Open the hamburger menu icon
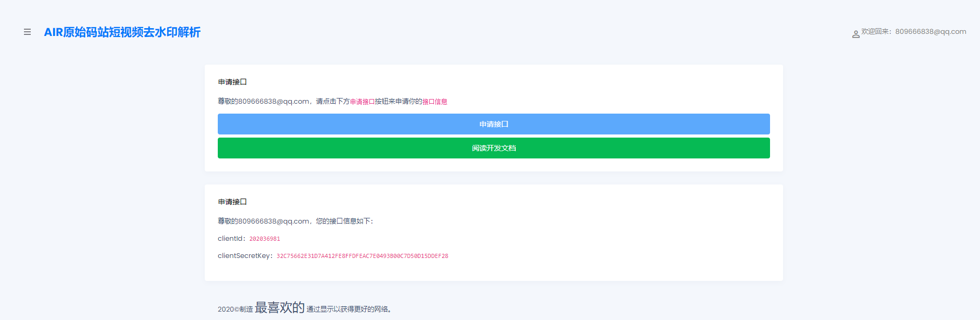Screen dimensions: 980x320 pos(27,32)
